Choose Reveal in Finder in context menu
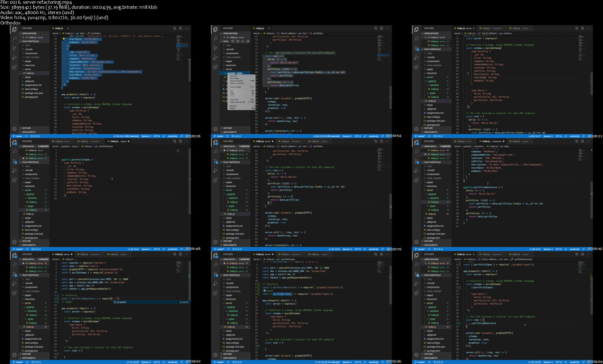Screen dimensions: 603x364 (241, 81)
